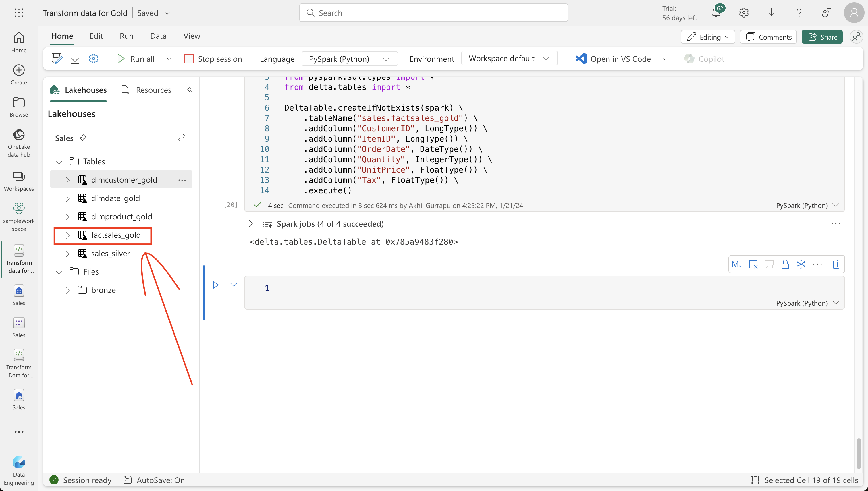Delete cell with trash icon

tap(836, 264)
